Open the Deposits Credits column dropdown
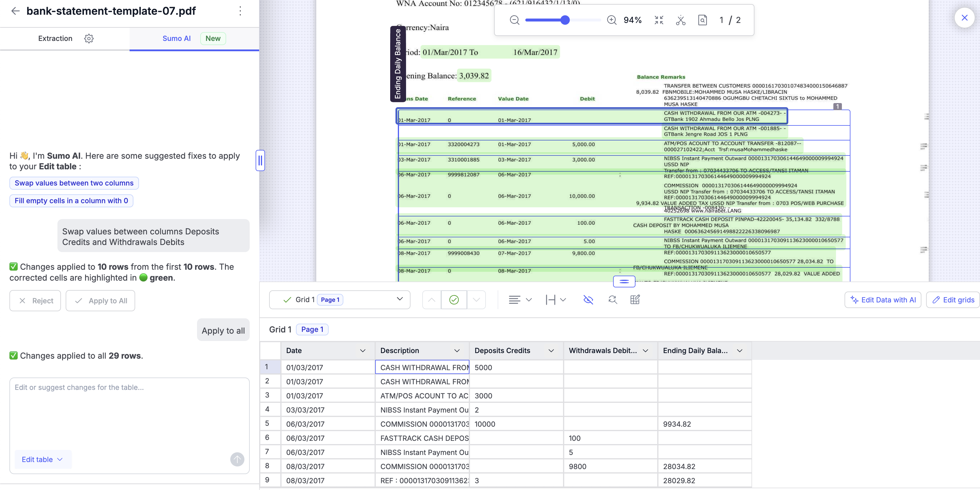 point(551,351)
